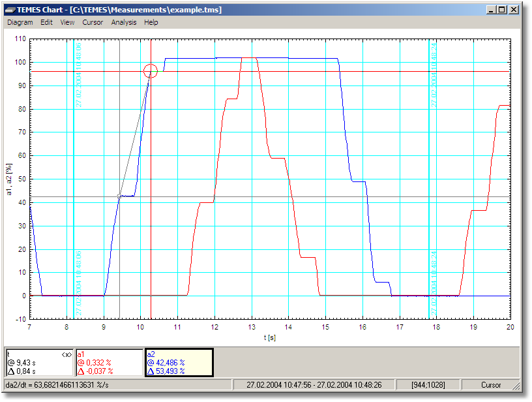Viewport: 532px width, 402px height.
Task: Click the <x> indicator in time box
Action: 66,354
